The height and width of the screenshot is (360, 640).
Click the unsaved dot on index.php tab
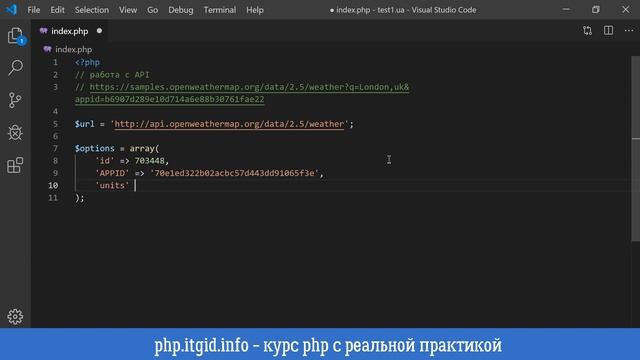click(x=99, y=31)
